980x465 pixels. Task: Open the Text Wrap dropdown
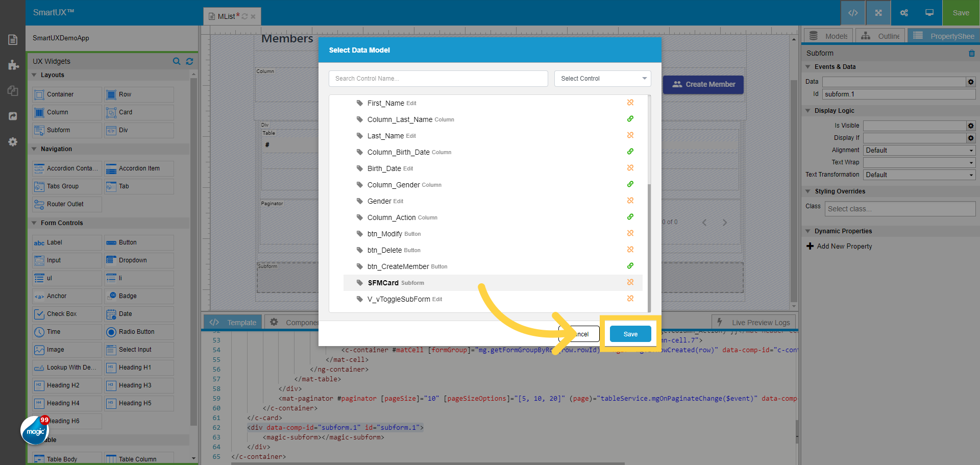tap(919, 162)
